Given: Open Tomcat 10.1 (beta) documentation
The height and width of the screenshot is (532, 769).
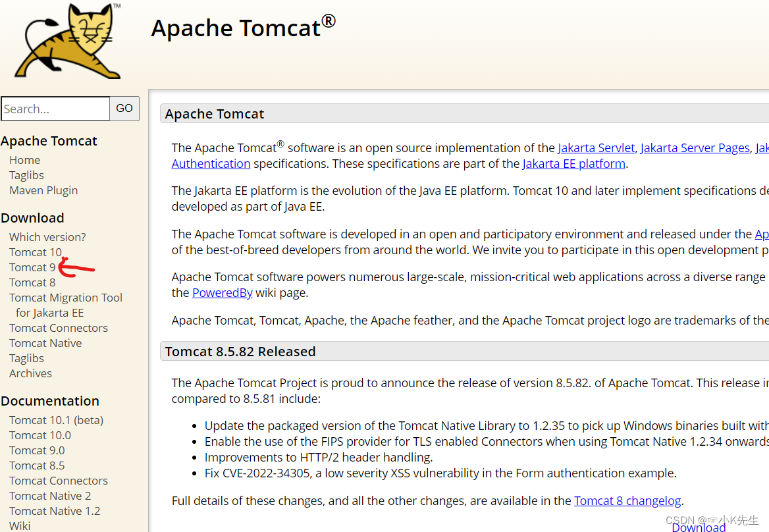Looking at the screenshot, I should coord(57,420).
